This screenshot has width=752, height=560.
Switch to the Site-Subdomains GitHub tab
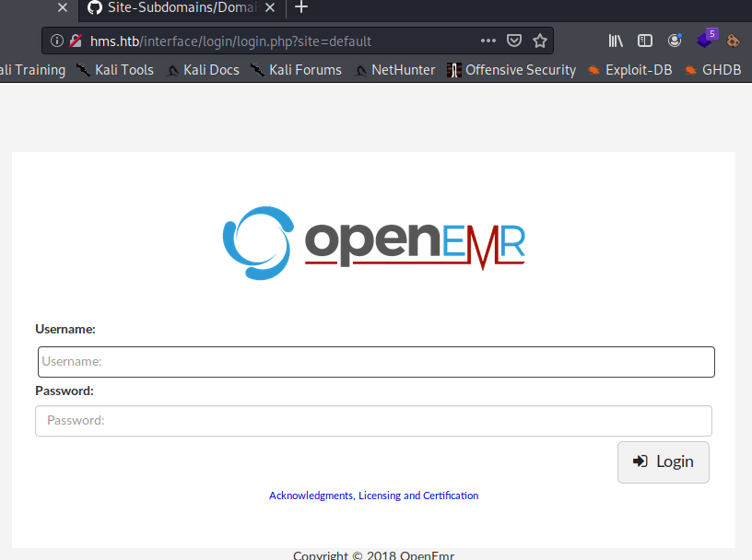coord(182,7)
